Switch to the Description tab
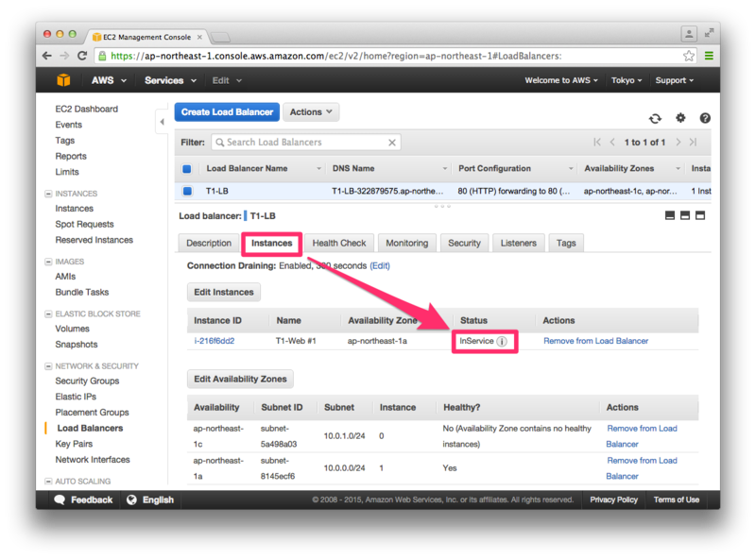The height and width of the screenshot is (559, 756). tap(209, 244)
